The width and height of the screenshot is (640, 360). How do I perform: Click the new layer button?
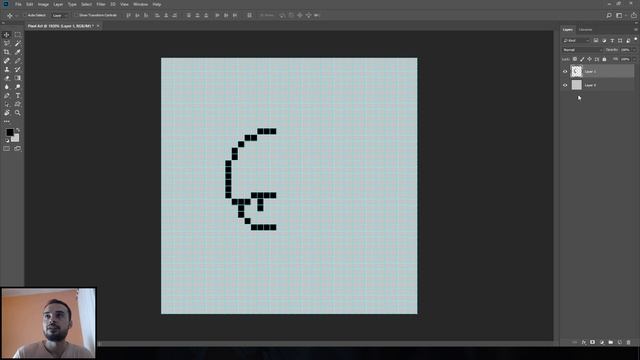coord(620,342)
